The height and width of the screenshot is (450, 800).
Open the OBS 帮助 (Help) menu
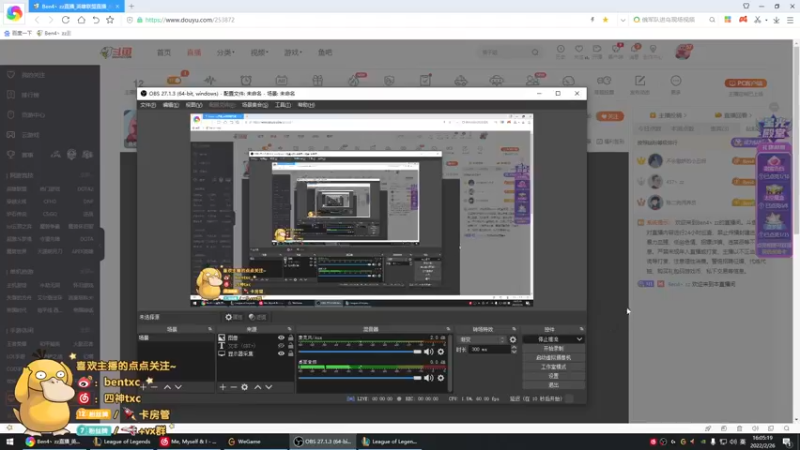(306, 105)
